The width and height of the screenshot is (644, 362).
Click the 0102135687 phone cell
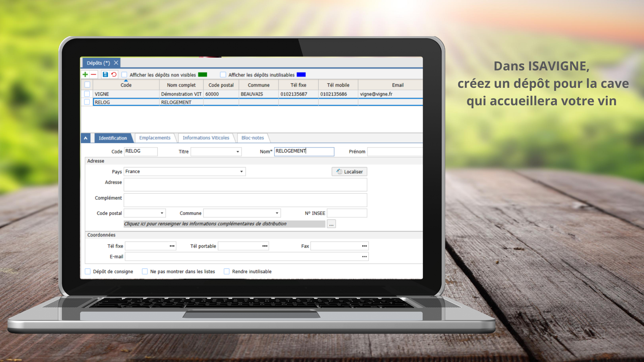coord(299,94)
